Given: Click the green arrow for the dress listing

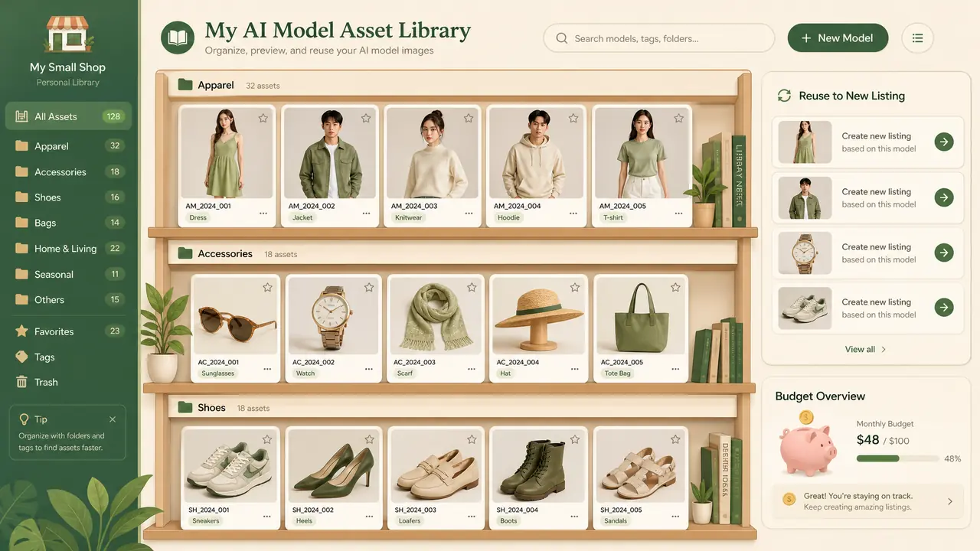Looking at the screenshot, I should click(x=944, y=142).
